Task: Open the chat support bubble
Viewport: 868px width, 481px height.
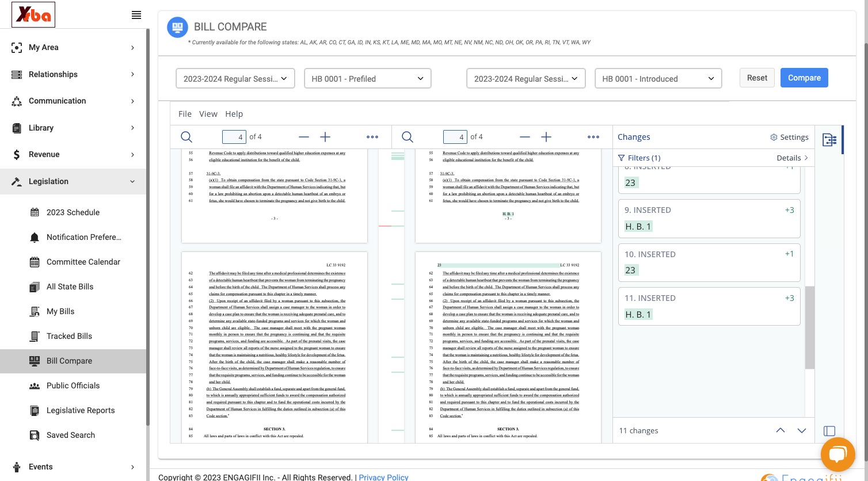Action: coord(838,455)
